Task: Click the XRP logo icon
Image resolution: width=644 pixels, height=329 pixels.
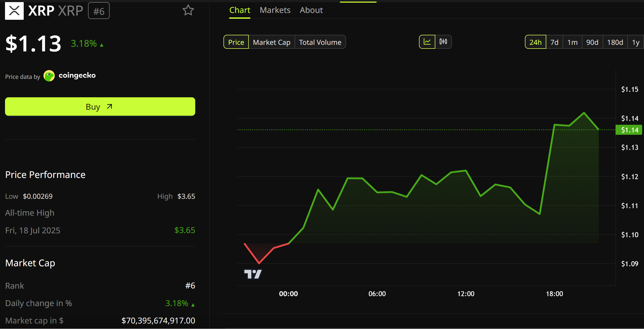Action: point(14,11)
